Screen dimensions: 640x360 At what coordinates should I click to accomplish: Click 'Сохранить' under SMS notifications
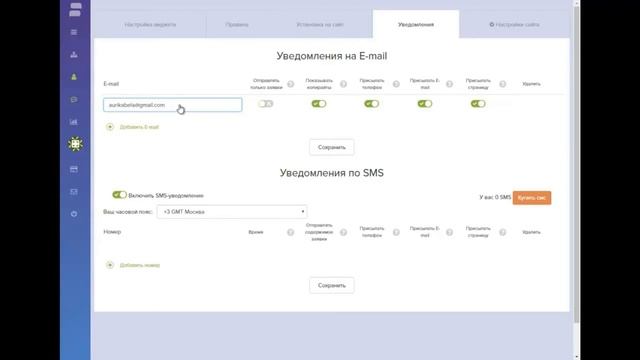point(332,286)
